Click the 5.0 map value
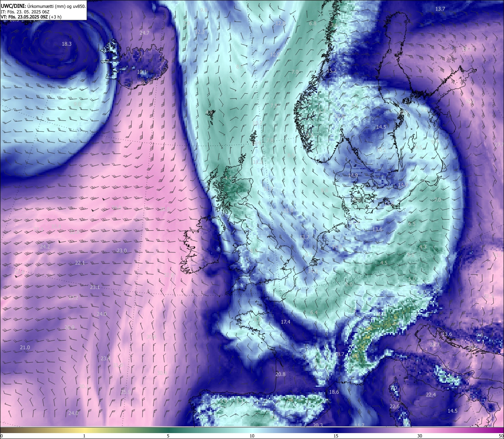 412,279
